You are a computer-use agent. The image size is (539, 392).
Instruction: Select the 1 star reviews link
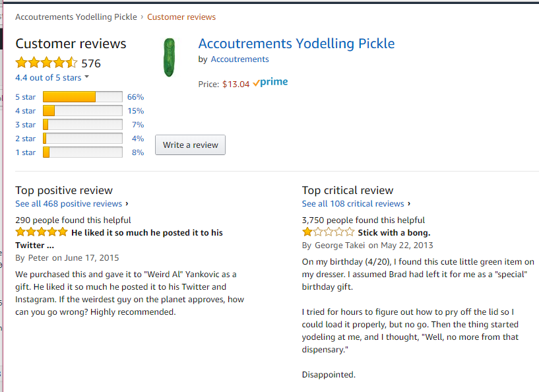pos(26,152)
